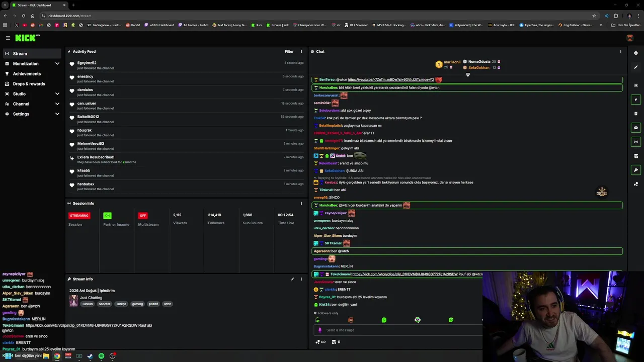Open the TradingView bookmark

tap(104, 25)
